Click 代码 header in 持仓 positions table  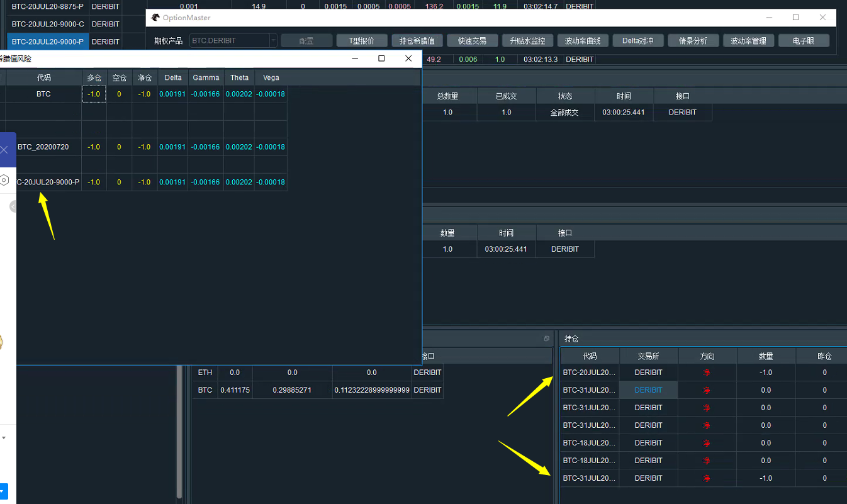pyautogui.click(x=590, y=356)
